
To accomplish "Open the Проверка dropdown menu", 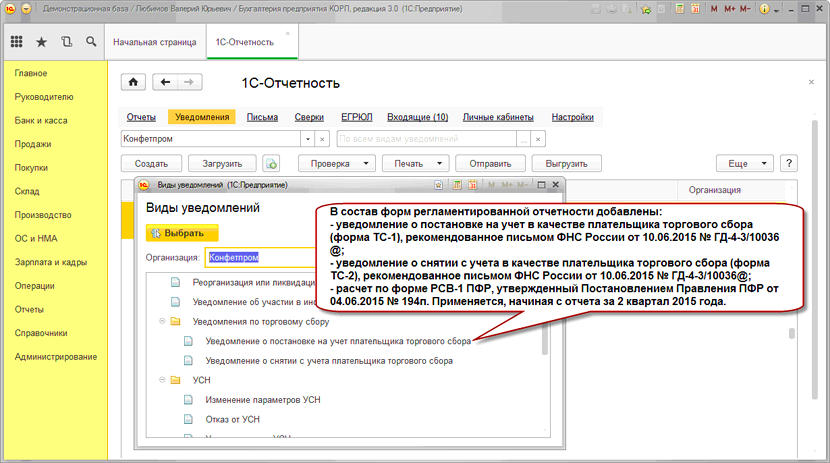I will [338, 163].
